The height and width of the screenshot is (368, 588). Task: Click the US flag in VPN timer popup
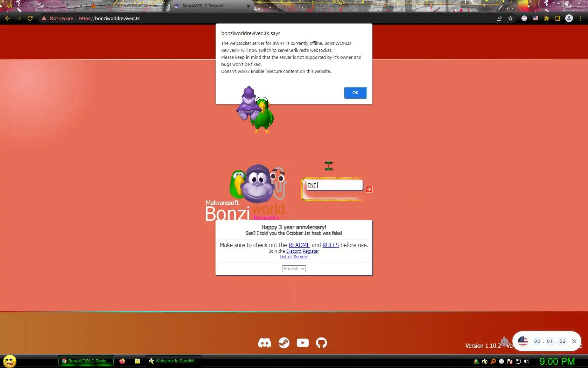click(523, 341)
